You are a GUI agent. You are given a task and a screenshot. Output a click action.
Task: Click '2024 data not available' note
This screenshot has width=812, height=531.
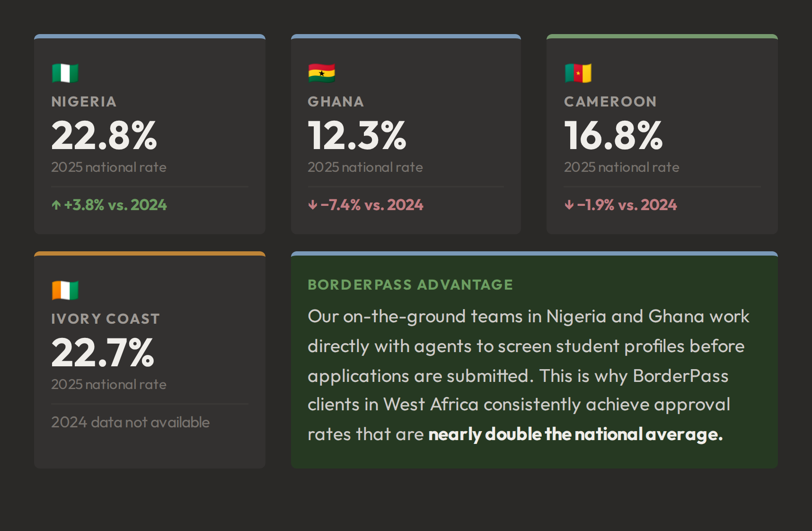pos(131,422)
